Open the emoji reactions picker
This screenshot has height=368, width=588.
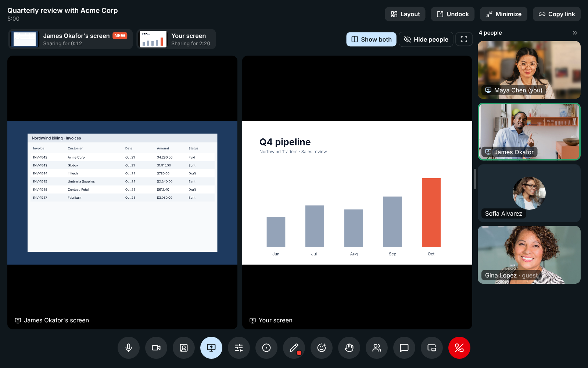pyautogui.click(x=322, y=348)
